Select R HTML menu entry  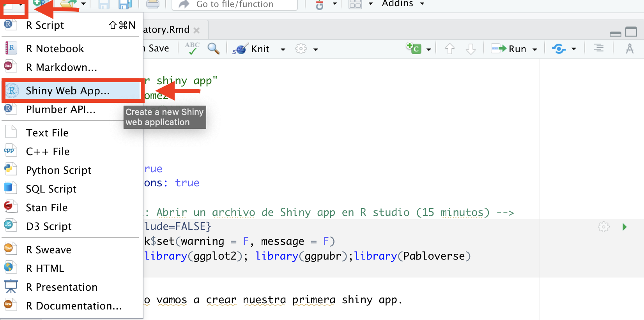[x=71, y=269]
